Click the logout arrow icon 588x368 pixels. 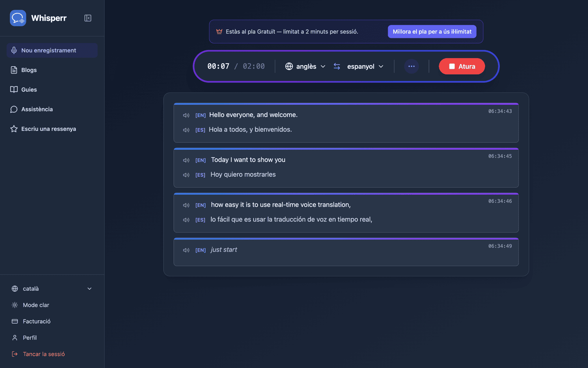(15, 354)
